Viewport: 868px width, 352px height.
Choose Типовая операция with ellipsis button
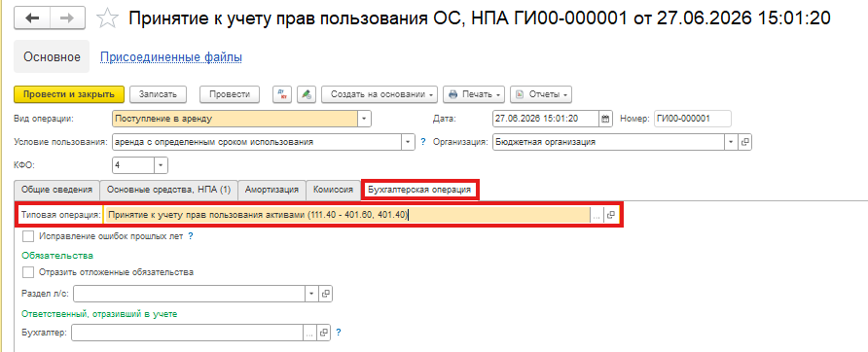coord(597,215)
